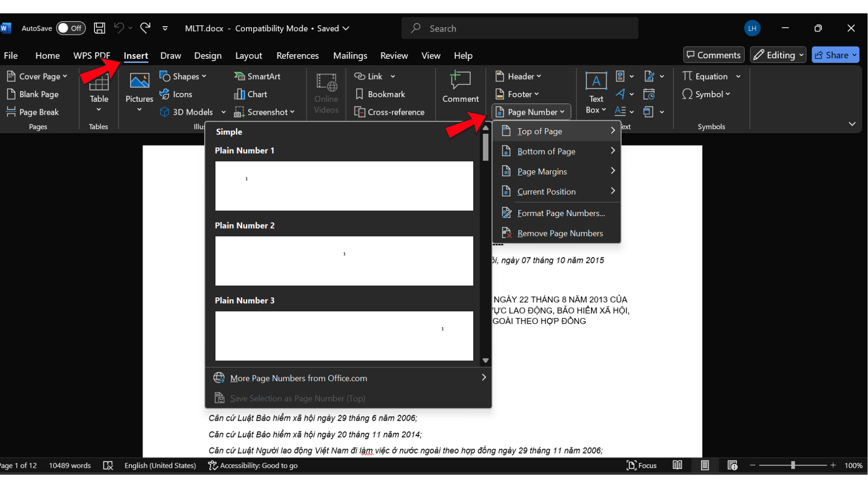Viewport: 868px width, 488px height.
Task: Open the Mailings tab
Action: 350,55
